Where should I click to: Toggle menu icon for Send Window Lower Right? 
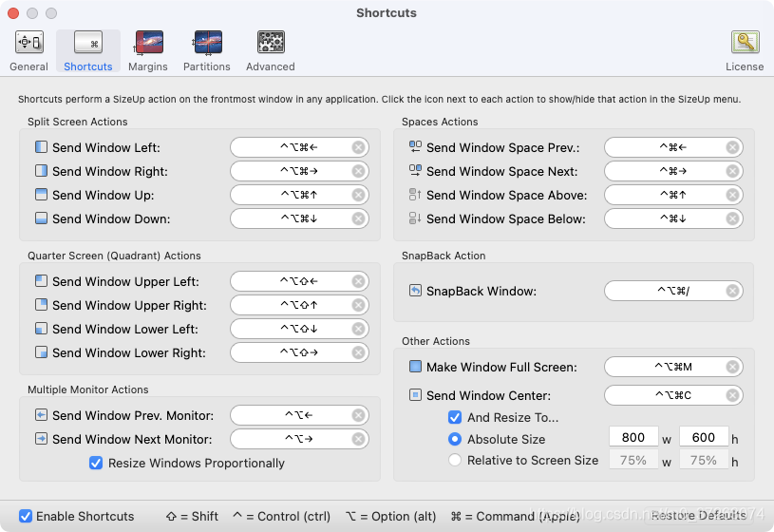pos(41,352)
